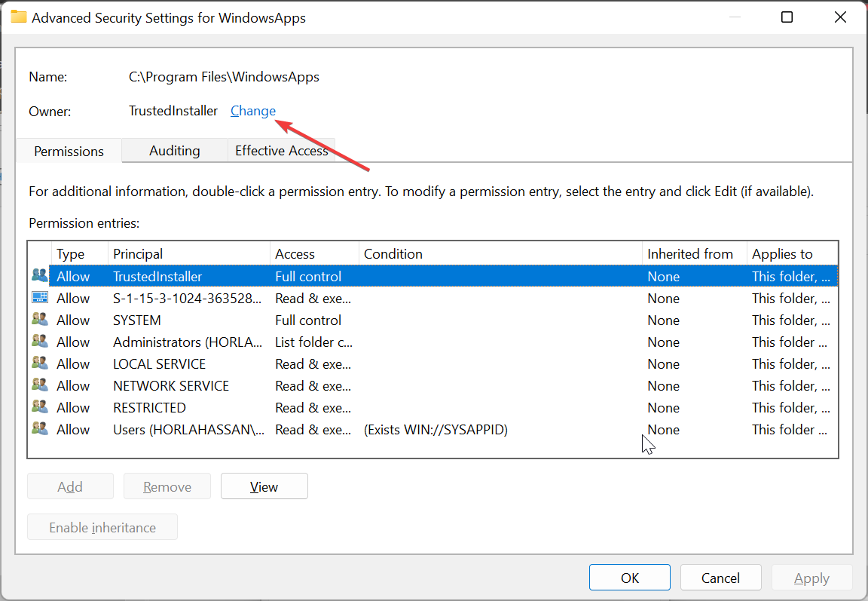Viewport: 868px width, 601px height.
Task: Select the Permissions tab
Action: pos(69,152)
